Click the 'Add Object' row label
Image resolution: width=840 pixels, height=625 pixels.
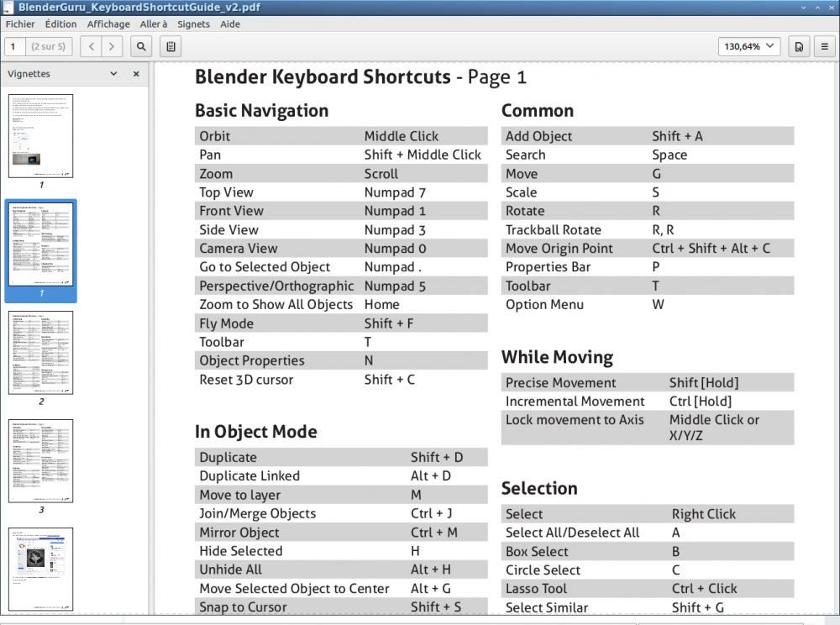click(538, 136)
